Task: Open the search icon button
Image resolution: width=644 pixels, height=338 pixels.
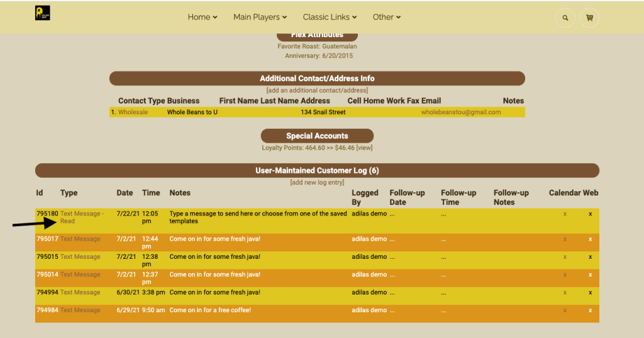Action: coord(565,18)
